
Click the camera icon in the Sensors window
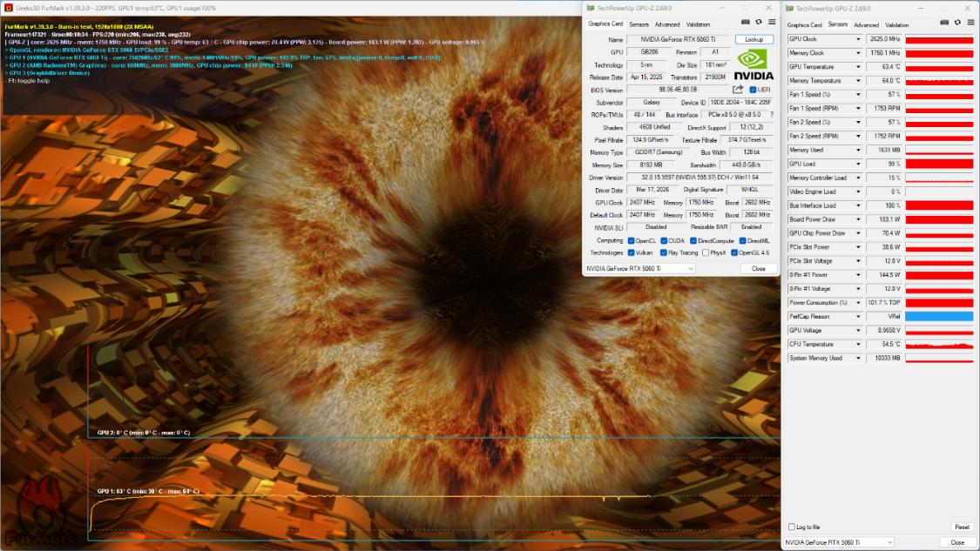943,23
